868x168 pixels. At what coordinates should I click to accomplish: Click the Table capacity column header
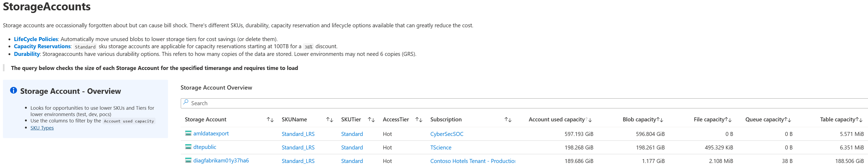[837, 120]
